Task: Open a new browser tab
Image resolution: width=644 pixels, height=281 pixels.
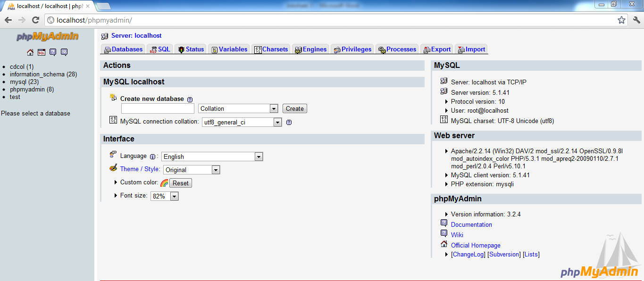Action: pyautogui.click(x=103, y=6)
